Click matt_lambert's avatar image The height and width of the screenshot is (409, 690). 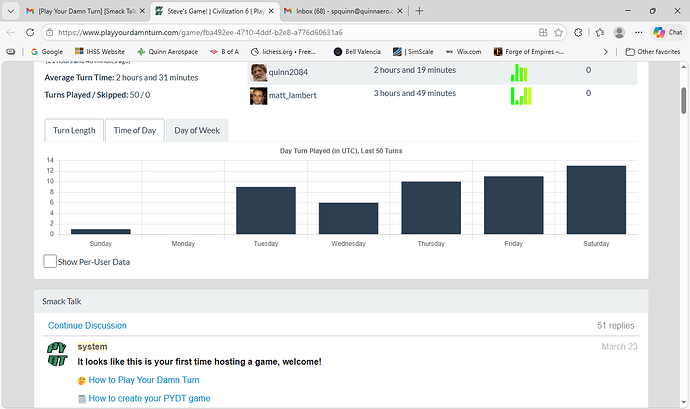click(258, 95)
